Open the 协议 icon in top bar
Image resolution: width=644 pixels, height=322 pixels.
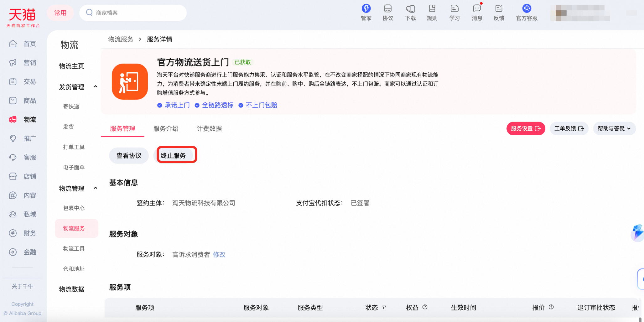click(x=388, y=13)
